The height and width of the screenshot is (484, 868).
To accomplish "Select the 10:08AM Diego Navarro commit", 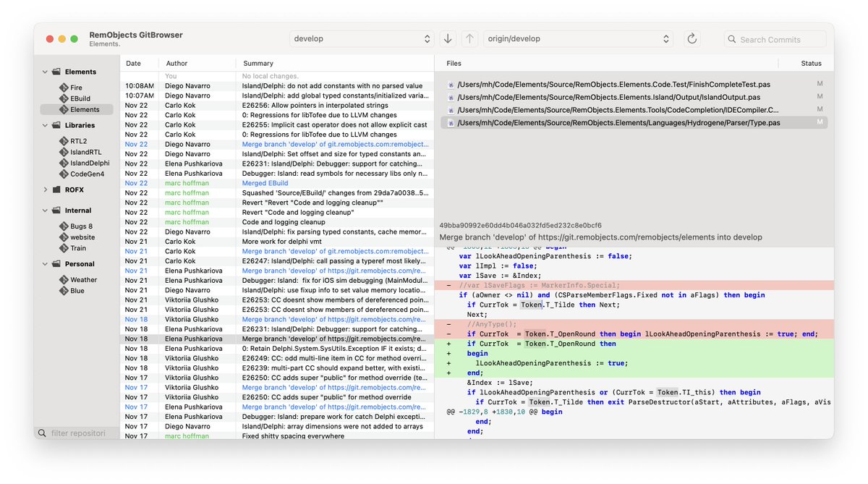I will tap(277, 86).
